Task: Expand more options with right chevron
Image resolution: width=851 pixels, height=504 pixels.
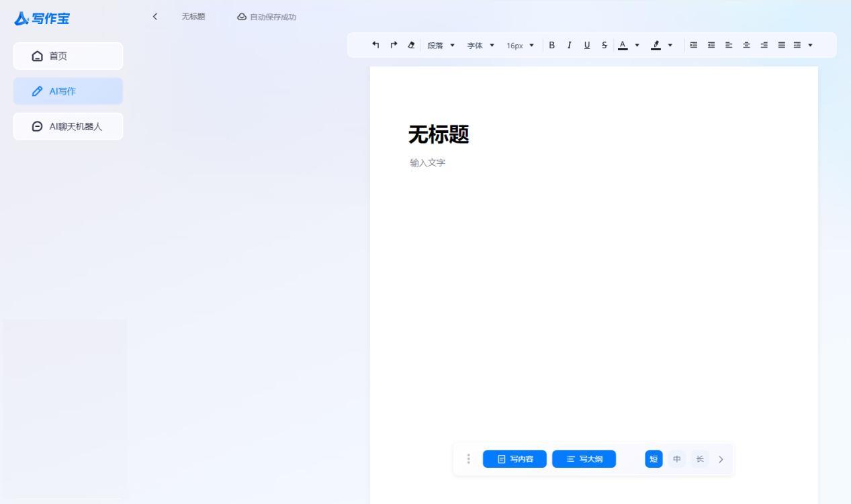Action: (x=721, y=460)
